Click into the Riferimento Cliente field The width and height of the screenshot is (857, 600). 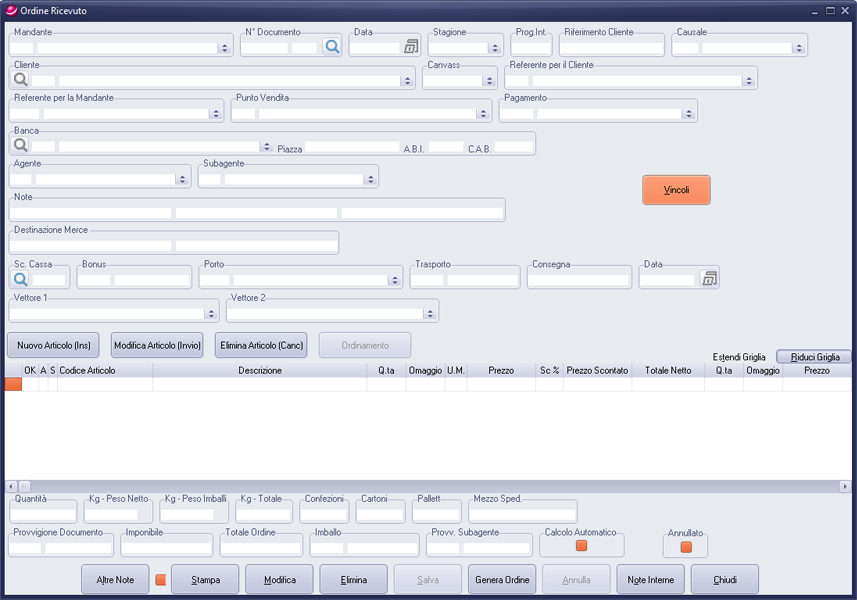pos(612,48)
